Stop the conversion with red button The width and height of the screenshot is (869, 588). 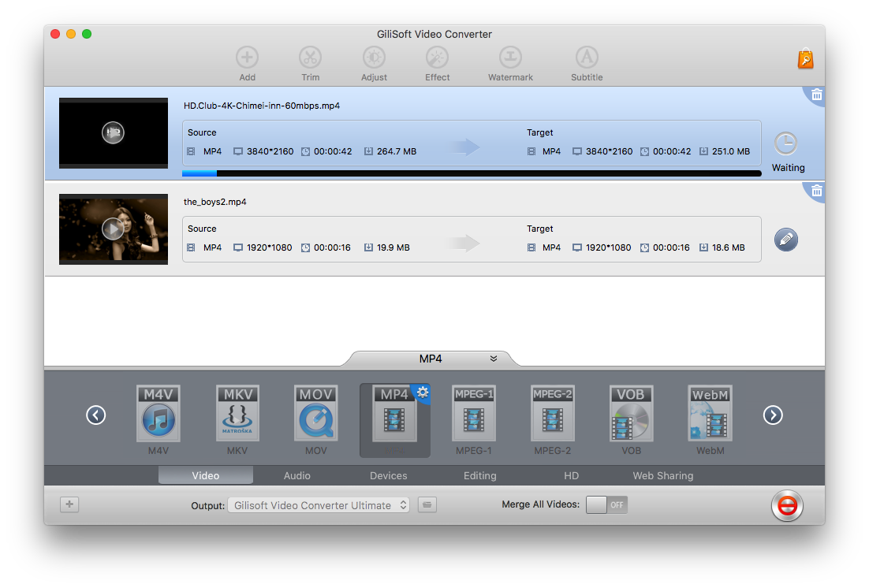(x=786, y=506)
